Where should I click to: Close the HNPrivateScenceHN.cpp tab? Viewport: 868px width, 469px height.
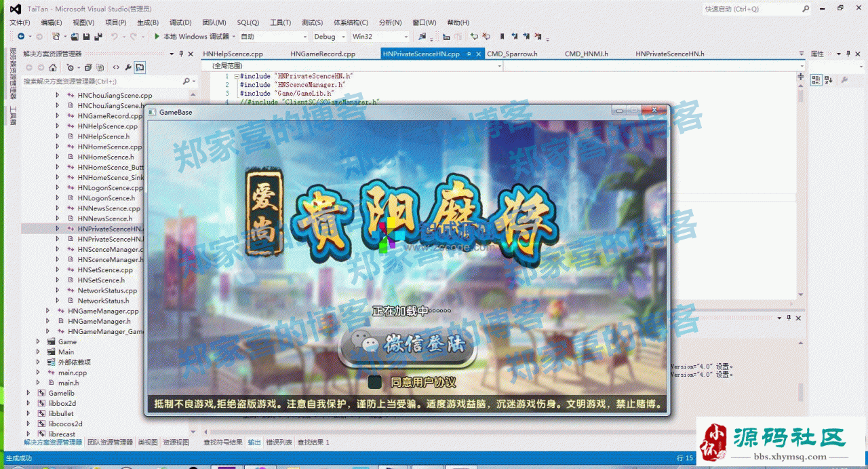point(479,54)
